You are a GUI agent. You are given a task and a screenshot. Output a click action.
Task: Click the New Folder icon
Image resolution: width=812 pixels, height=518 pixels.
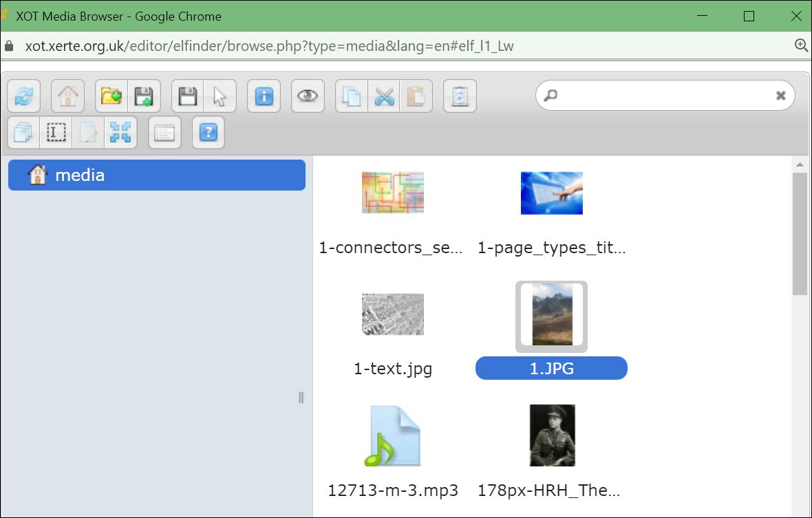point(111,96)
